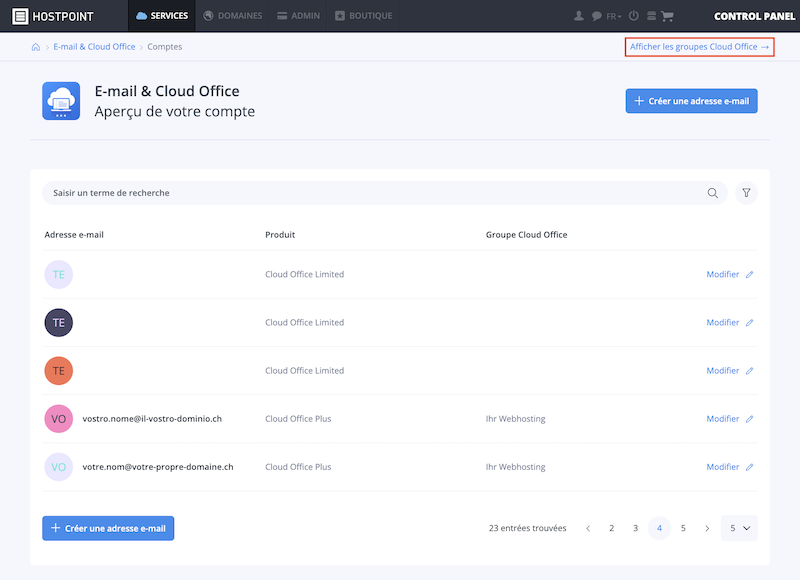This screenshot has height=580, width=800.
Task: Click the email vostro.nome@il-vostro-dominio.ch
Action: (x=152, y=419)
